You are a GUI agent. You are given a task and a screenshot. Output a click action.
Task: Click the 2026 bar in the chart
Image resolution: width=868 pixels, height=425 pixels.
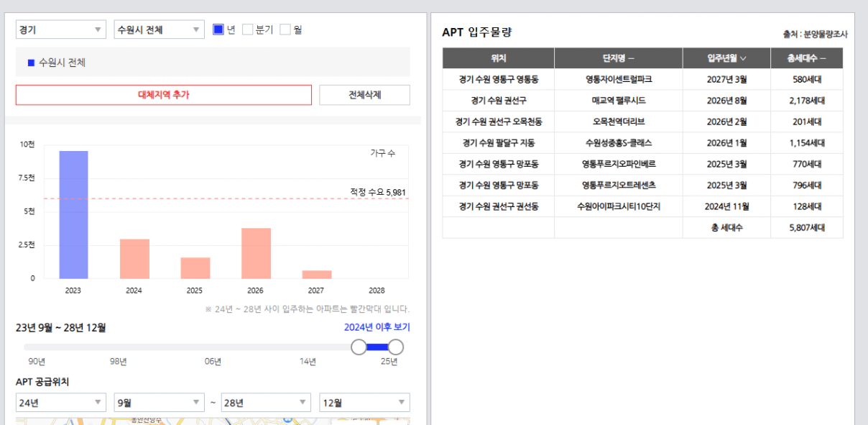256,253
